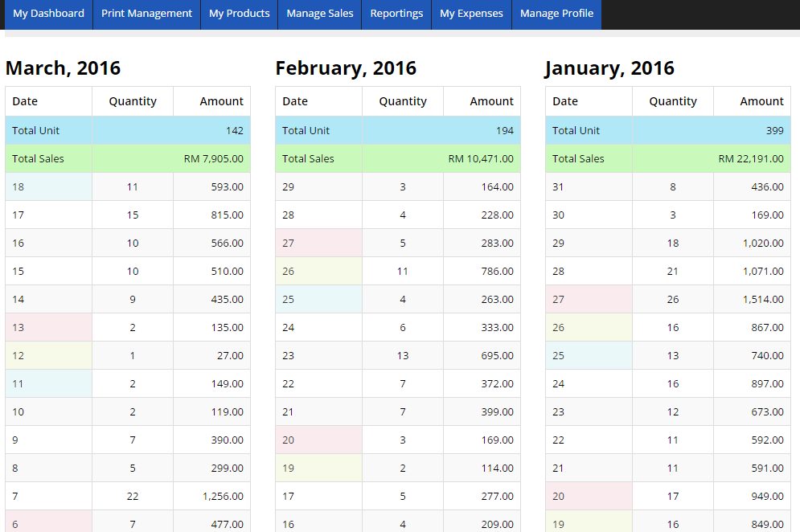Click the March, 2016 heading

(x=63, y=68)
